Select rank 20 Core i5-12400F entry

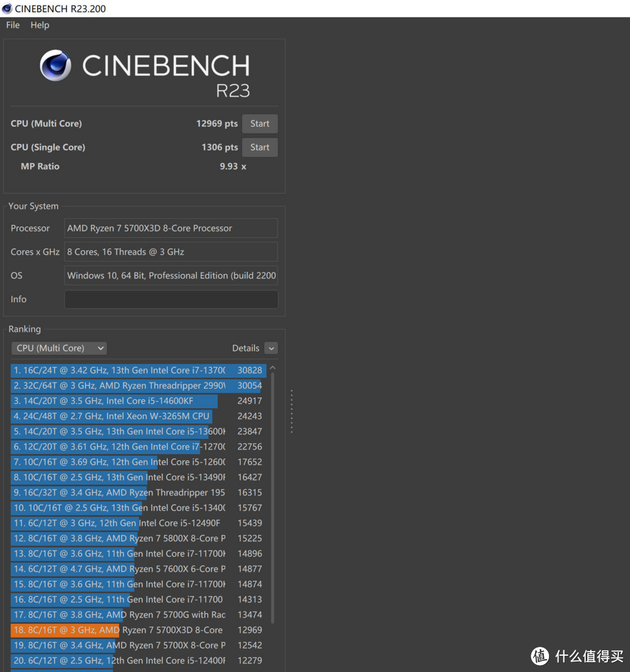coord(138,661)
